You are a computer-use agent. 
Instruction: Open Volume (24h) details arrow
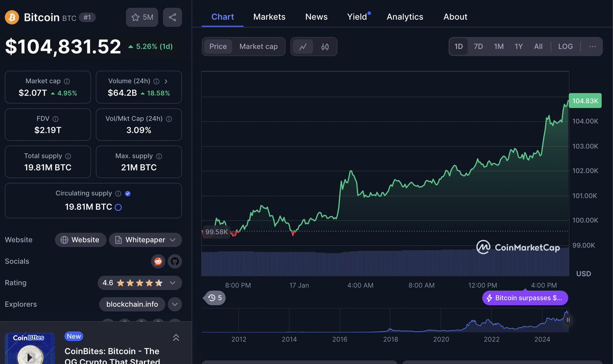click(166, 81)
